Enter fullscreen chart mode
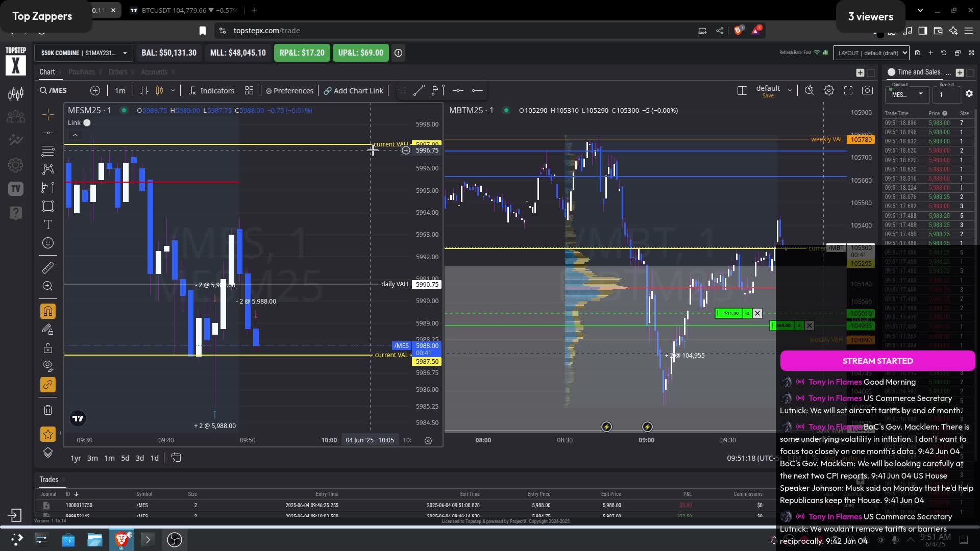The height and width of the screenshot is (551, 980). tap(848, 90)
